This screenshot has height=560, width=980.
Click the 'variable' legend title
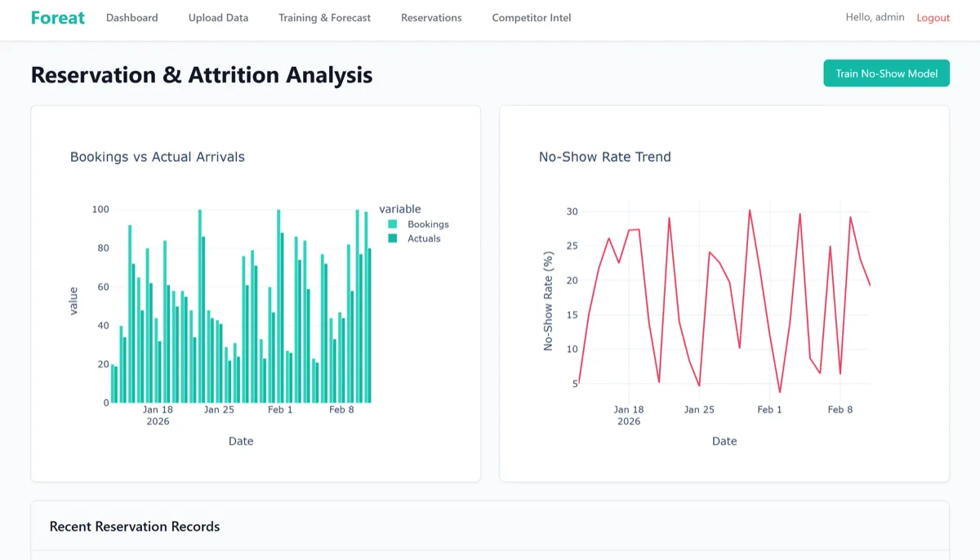pyautogui.click(x=400, y=209)
